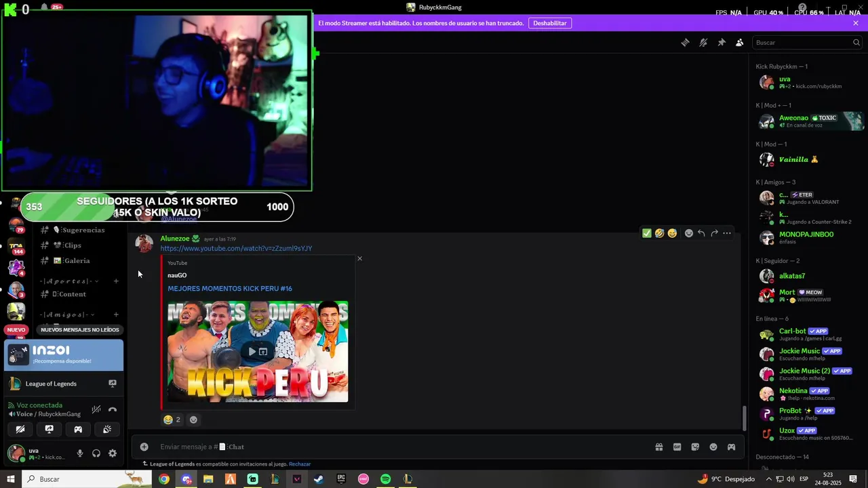Share your screen button
The image size is (868, 488).
pyautogui.click(x=50, y=429)
